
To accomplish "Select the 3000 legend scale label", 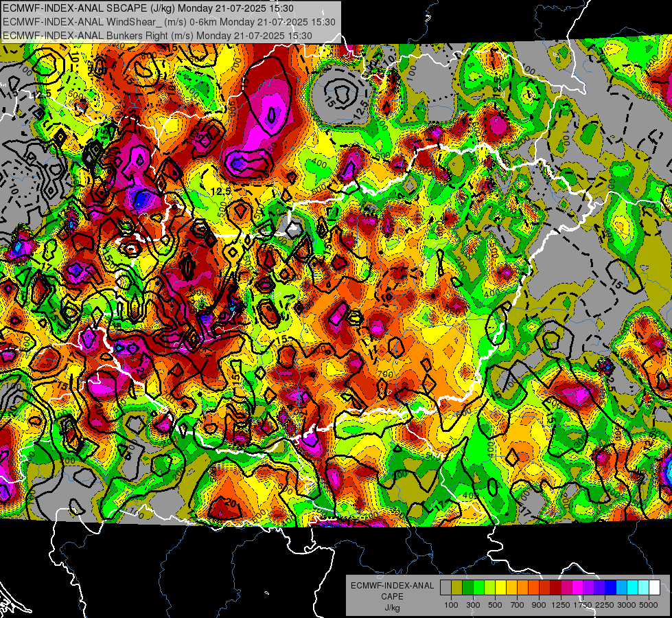I will tap(627, 605).
